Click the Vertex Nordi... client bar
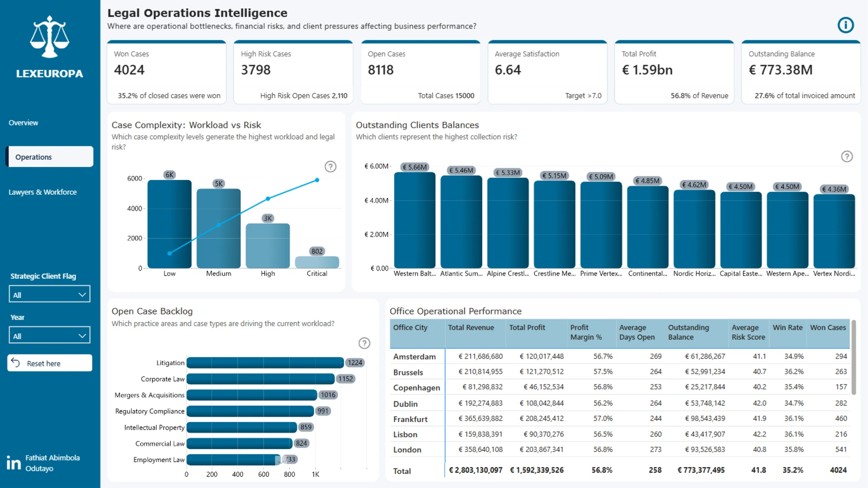The image size is (868, 488). [x=834, y=231]
